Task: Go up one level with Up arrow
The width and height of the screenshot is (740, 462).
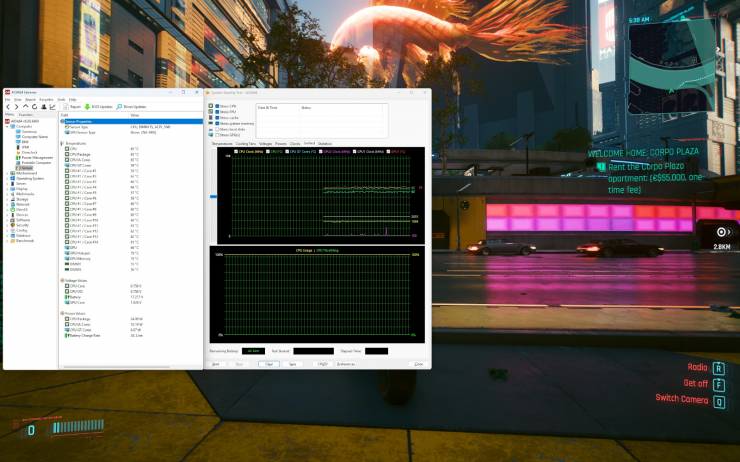Action: click(x=25, y=107)
